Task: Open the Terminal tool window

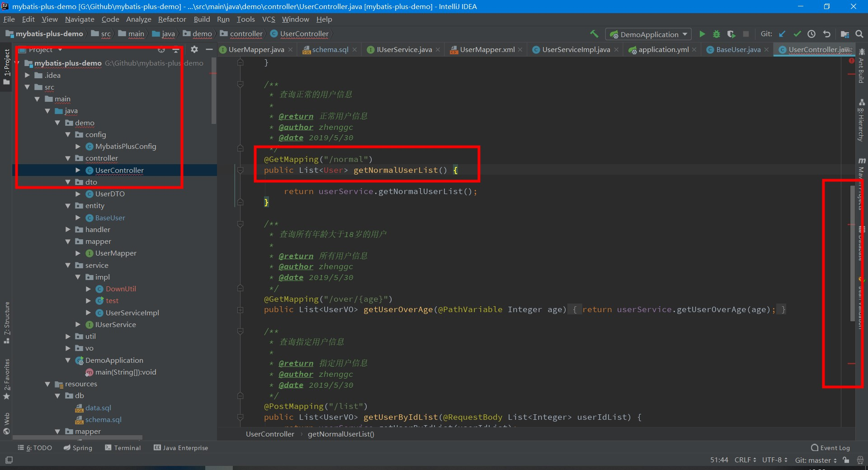Action: pyautogui.click(x=123, y=448)
